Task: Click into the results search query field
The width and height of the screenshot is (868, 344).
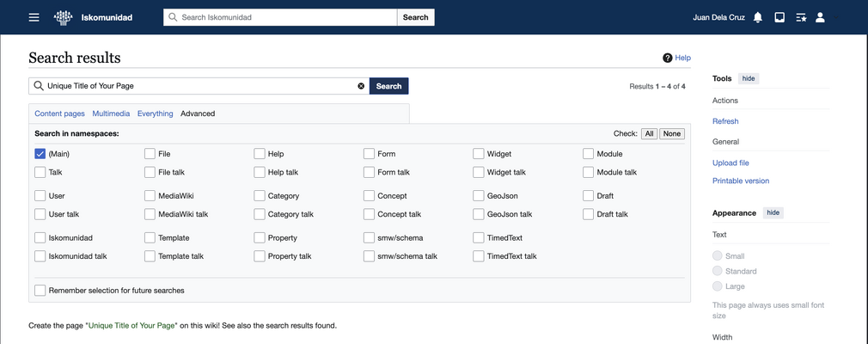Action: tap(199, 86)
